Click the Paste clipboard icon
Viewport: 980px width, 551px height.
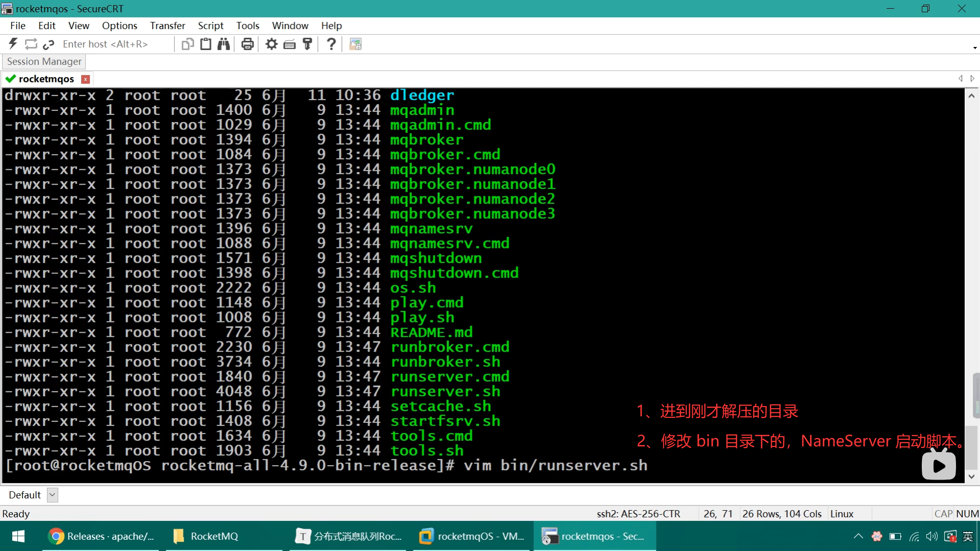(206, 44)
